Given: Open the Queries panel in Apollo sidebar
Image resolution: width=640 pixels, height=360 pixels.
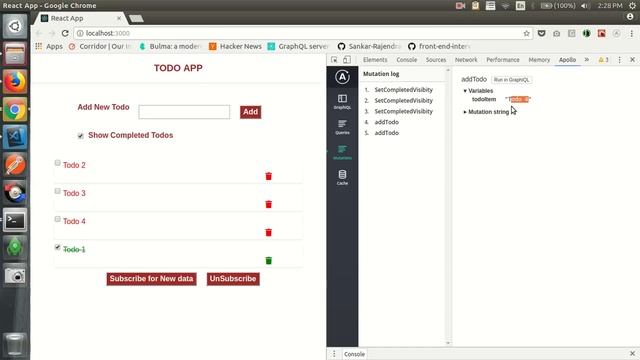Looking at the screenshot, I should pos(342,127).
